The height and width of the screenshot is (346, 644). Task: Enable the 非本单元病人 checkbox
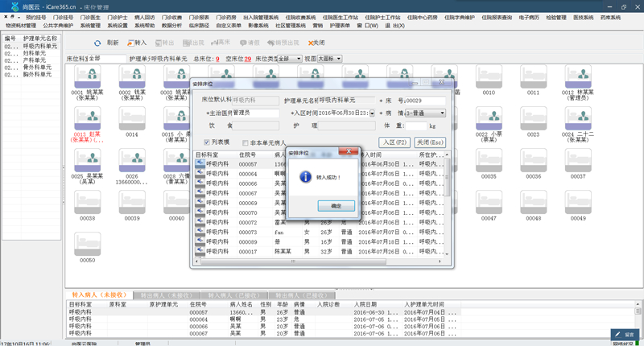246,143
